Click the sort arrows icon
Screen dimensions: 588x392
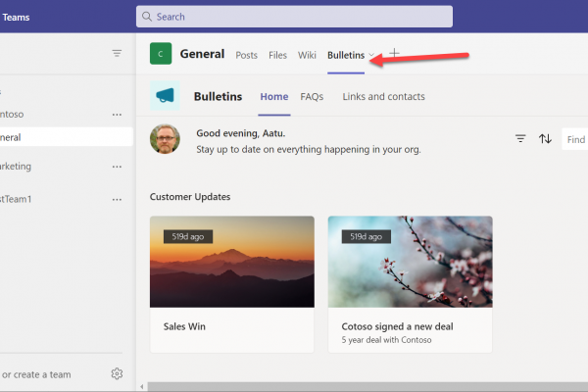coord(545,139)
